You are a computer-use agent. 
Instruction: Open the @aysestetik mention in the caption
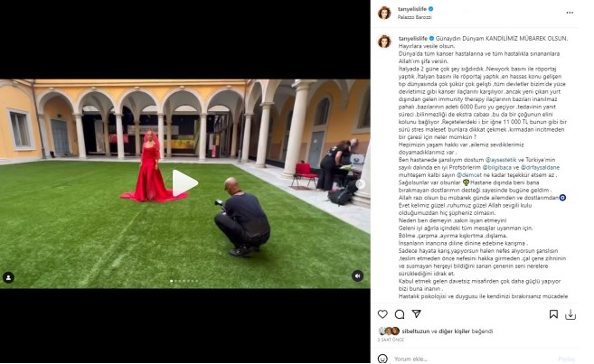pyautogui.click(x=498, y=160)
